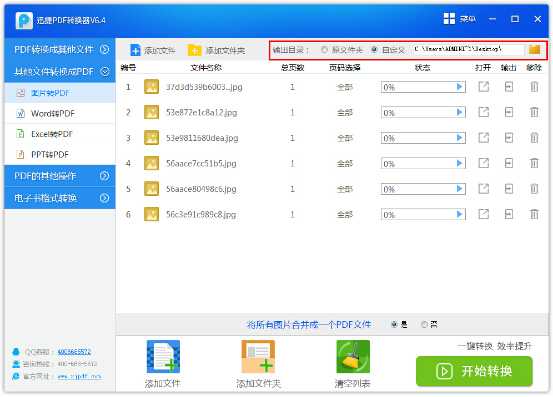Click 添加文件 toolbar button at top
Viewport: 553px width, 397px height.
click(152, 50)
